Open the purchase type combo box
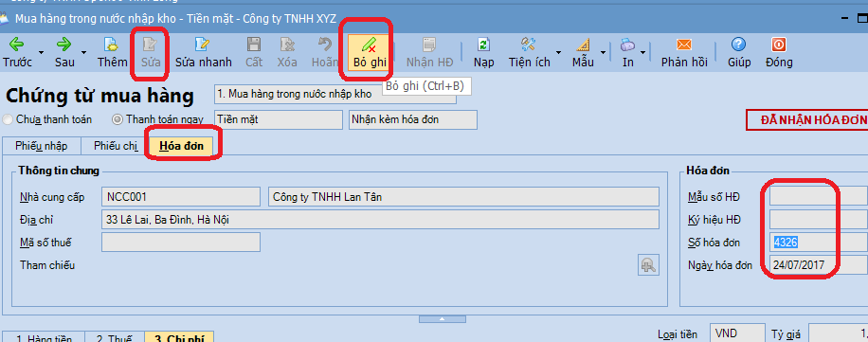The width and height of the screenshot is (868, 342). (335, 94)
